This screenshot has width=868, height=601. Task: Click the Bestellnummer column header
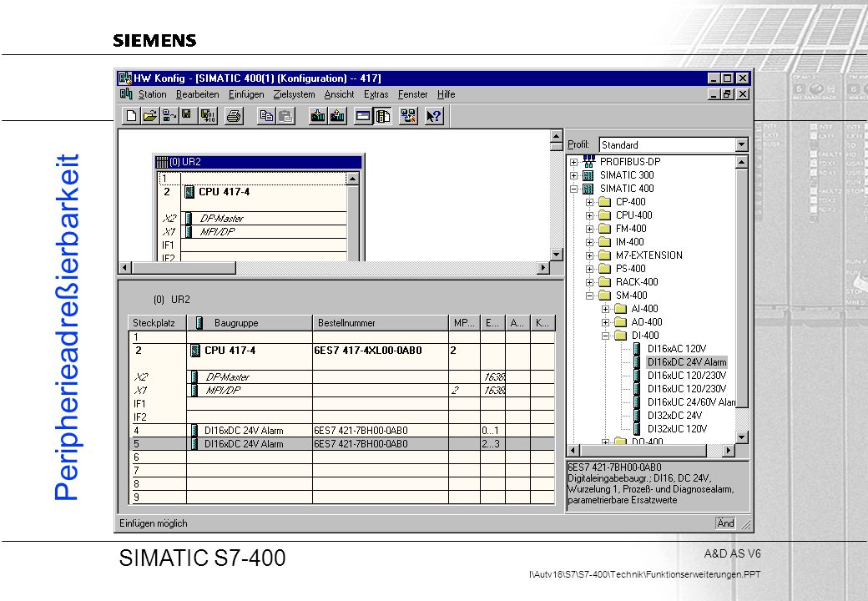coord(381,323)
